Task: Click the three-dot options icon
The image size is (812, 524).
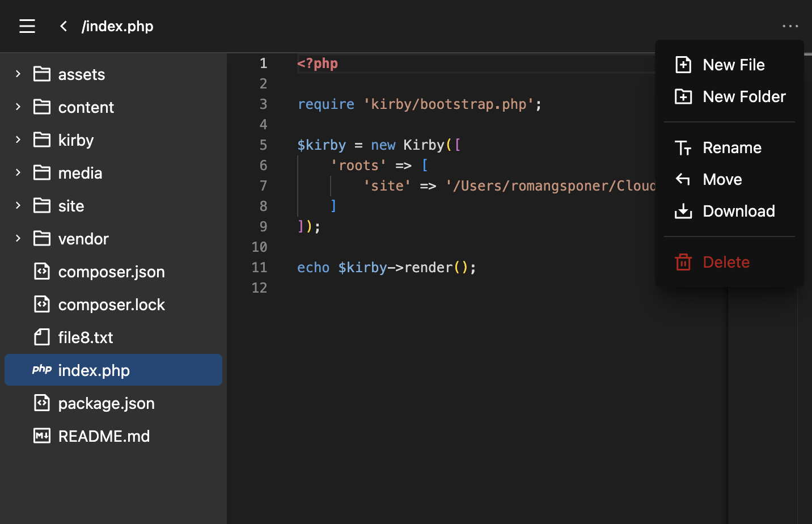Action: (790, 26)
